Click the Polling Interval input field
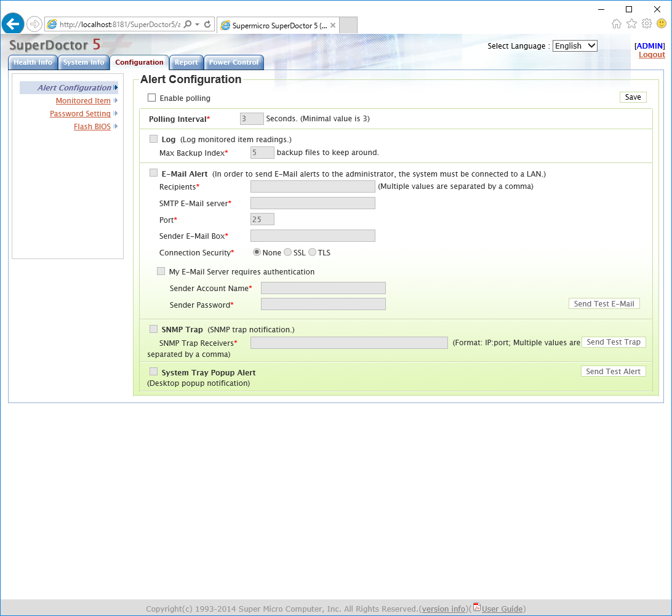 (252, 119)
